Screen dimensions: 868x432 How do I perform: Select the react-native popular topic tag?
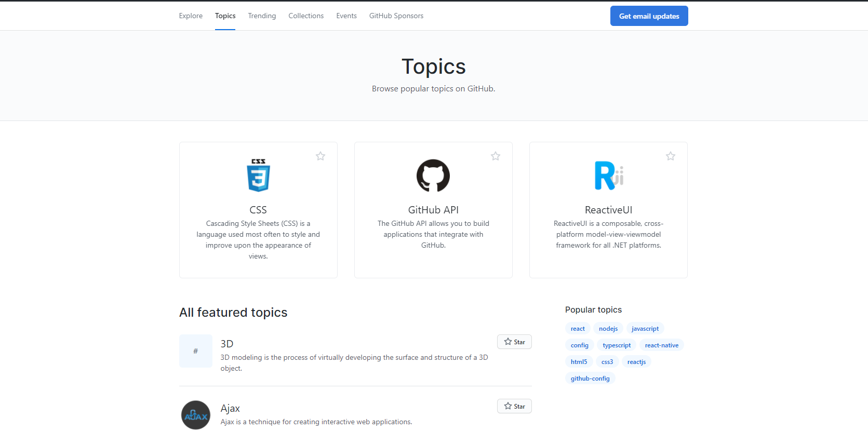pos(662,345)
